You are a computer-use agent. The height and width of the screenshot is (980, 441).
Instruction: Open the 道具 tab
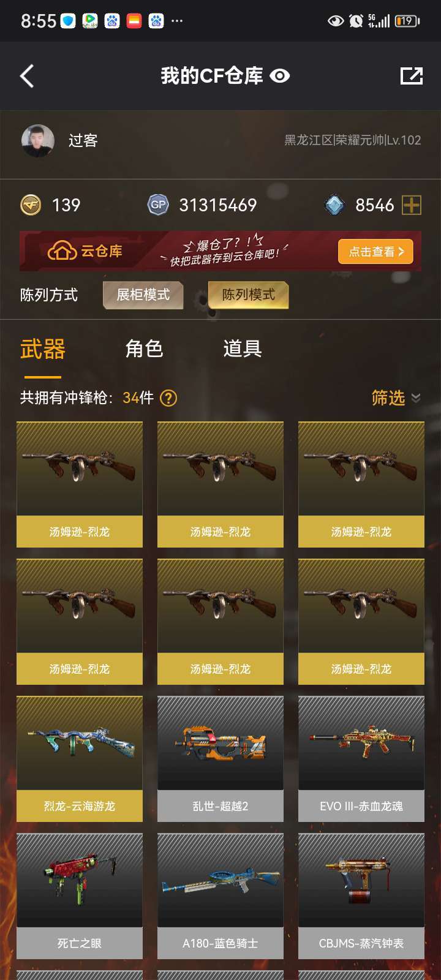[243, 349]
